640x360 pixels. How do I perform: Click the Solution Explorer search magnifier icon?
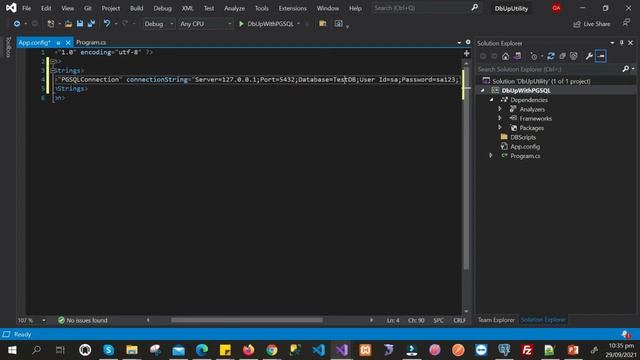click(626, 69)
